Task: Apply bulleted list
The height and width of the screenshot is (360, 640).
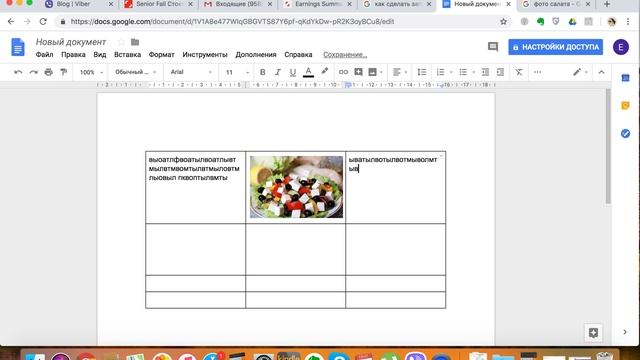Action: (x=463, y=72)
